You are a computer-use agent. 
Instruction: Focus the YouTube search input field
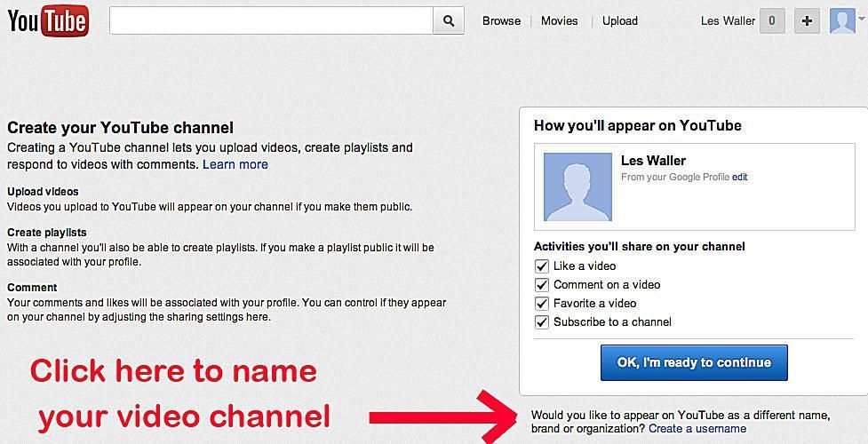click(271, 21)
